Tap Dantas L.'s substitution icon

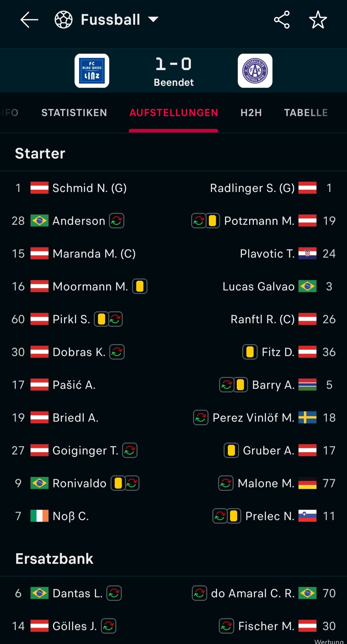114,593
